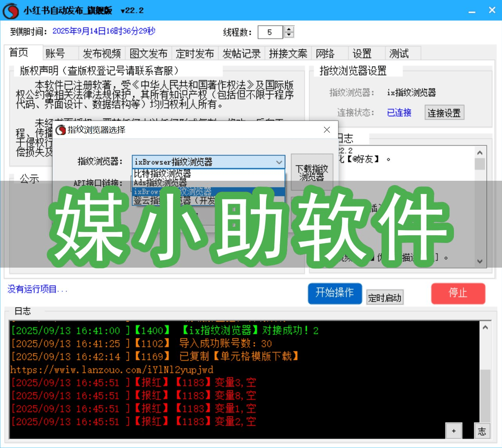Click the thread count input field
Viewport: 502px width, 448px height.
[270, 32]
